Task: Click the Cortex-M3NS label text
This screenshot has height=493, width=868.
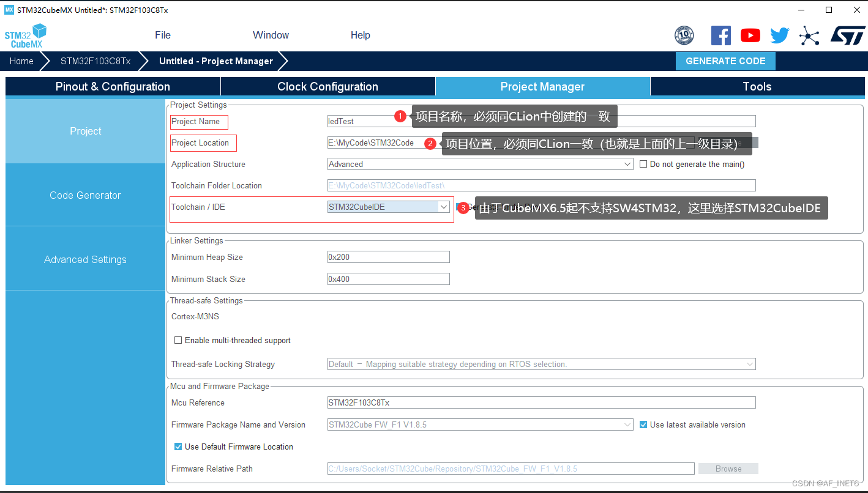Action: click(x=195, y=317)
